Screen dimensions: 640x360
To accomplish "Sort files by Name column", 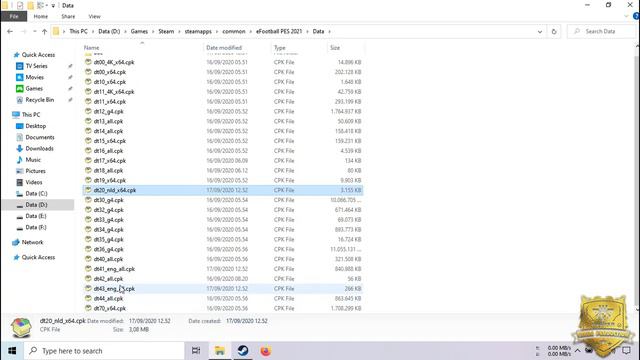I will 91,48.
